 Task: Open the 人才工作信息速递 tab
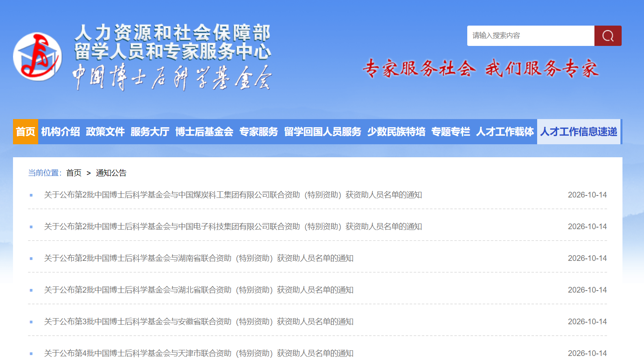click(x=579, y=132)
